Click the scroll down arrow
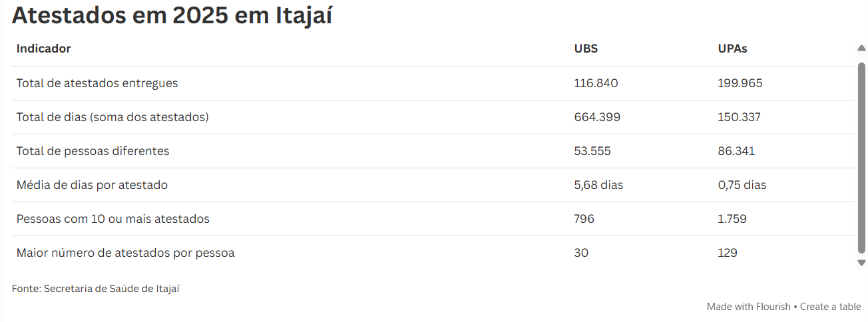This screenshot has height=322, width=868. tap(861, 263)
